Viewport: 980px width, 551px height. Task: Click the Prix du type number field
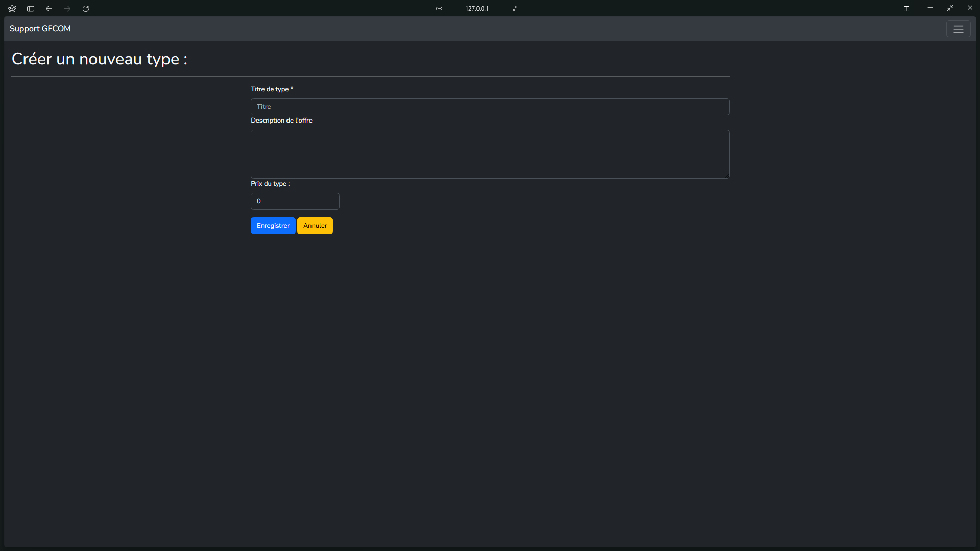(295, 201)
